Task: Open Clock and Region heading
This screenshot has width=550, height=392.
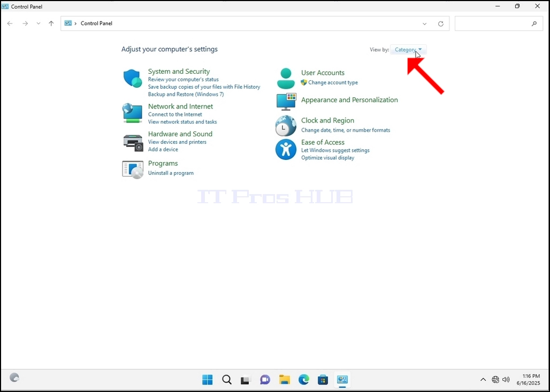Action: click(327, 120)
